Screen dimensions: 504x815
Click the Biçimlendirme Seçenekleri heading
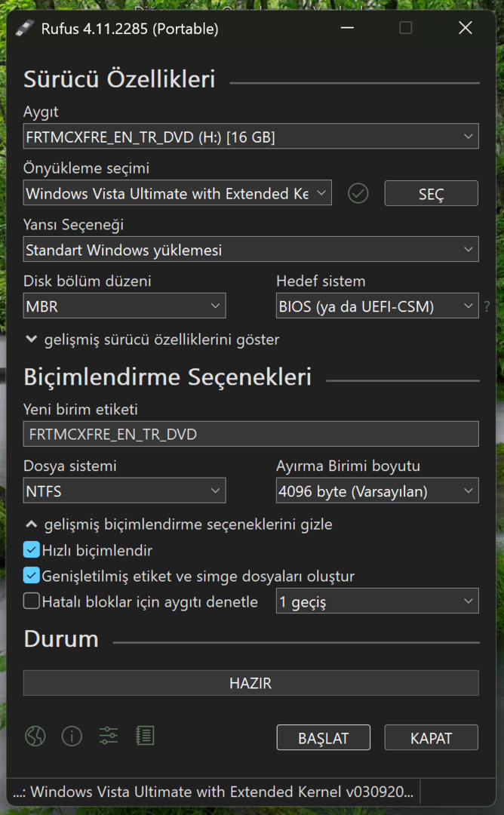167,377
